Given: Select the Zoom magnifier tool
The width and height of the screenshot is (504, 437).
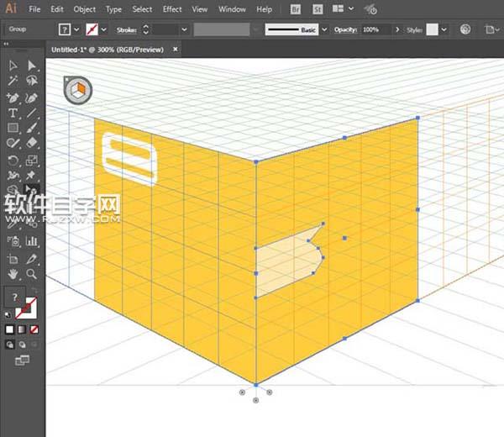Looking at the screenshot, I should [x=32, y=274].
